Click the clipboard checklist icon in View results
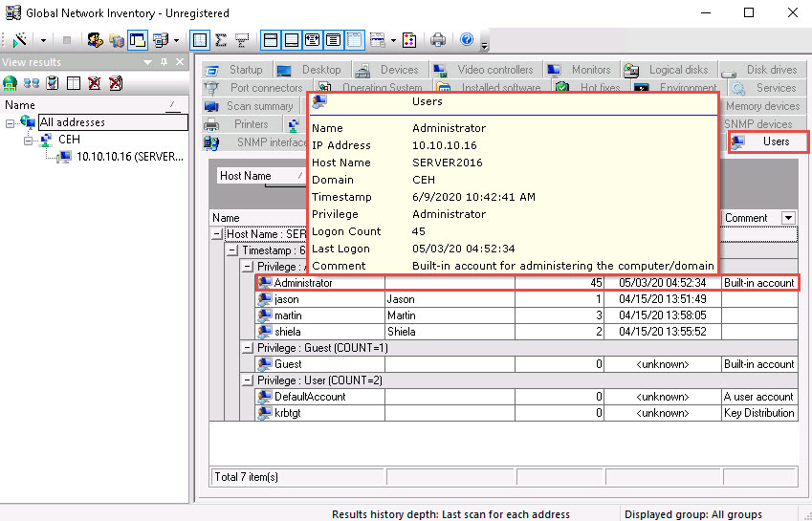The image size is (812, 521). [53, 83]
